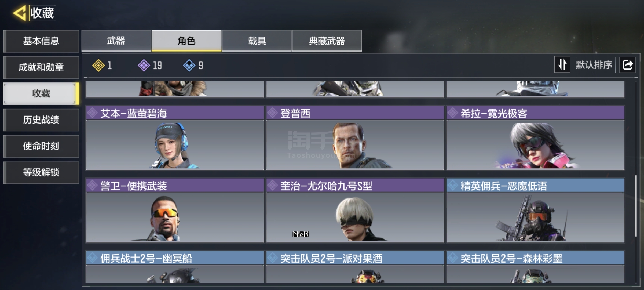Filter by gold legendary rarity icon
644x290 pixels.
point(98,65)
